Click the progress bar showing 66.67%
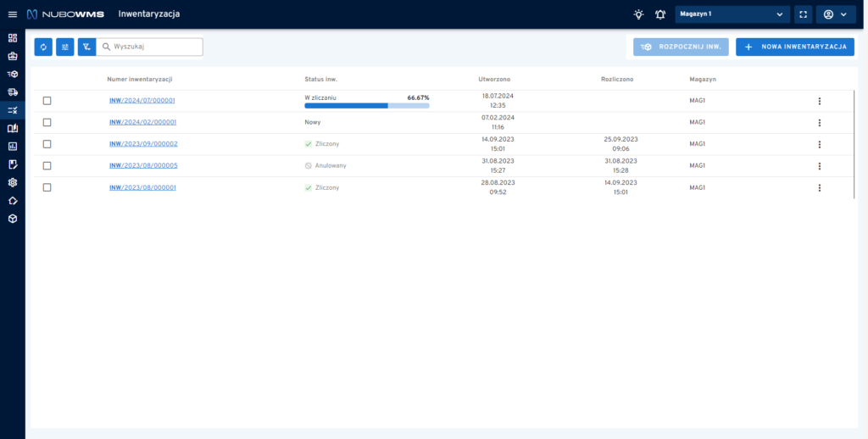Viewport: 868px width, 439px height. click(x=366, y=106)
